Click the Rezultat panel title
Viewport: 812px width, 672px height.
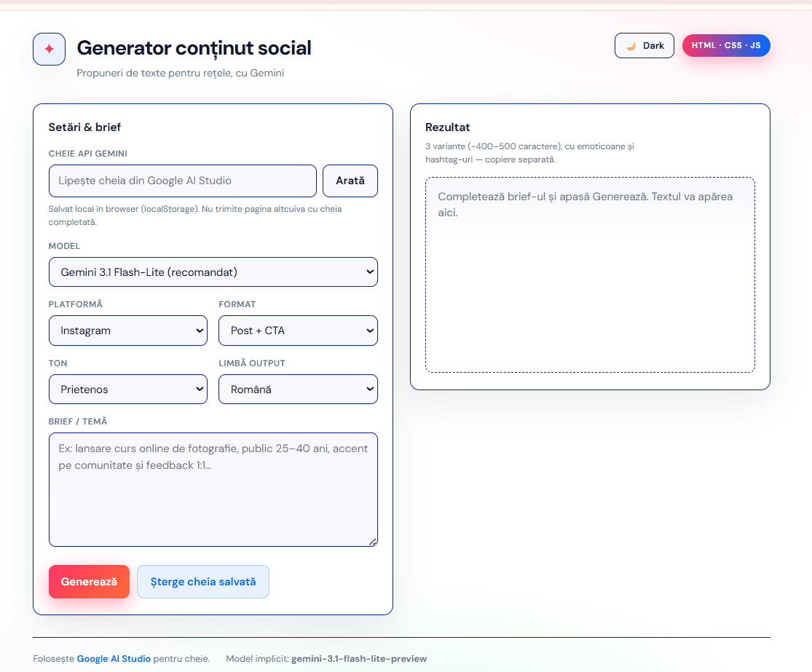click(x=448, y=127)
